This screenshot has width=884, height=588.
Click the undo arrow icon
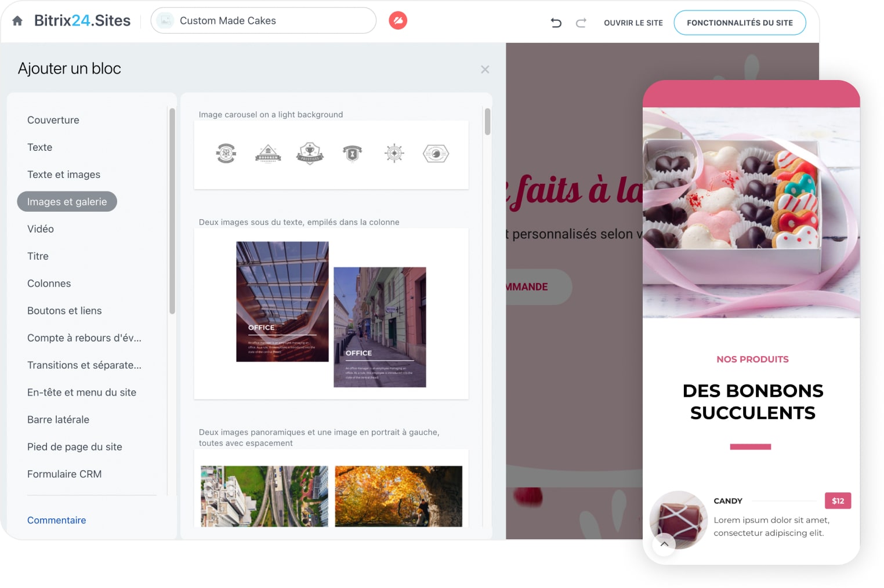(x=556, y=23)
